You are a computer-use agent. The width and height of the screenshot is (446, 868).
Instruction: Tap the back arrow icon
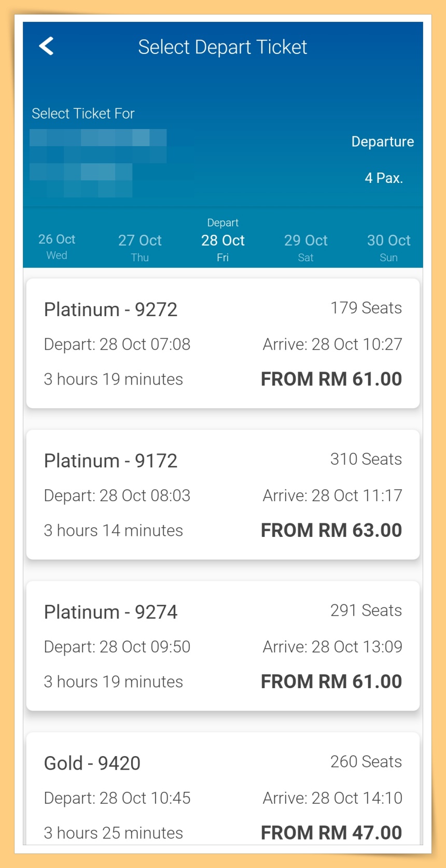tap(46, 46)
